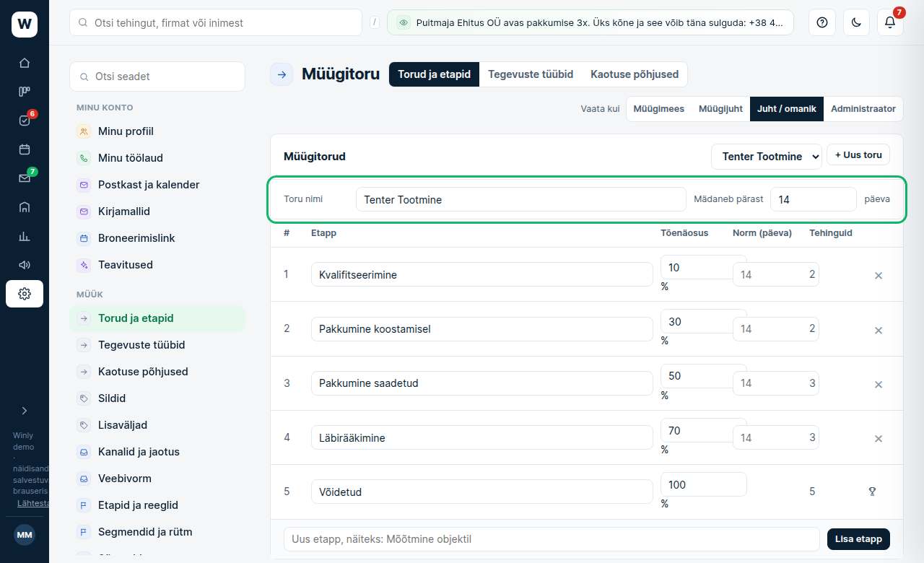Open the megaphone icon in the left rail

(25, 265)
